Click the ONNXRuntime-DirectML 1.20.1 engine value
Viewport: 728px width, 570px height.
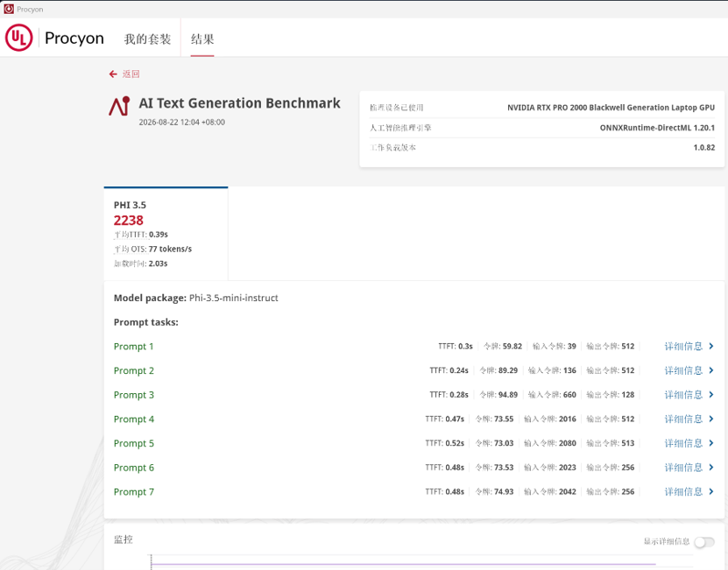click(x=657, y=128)
